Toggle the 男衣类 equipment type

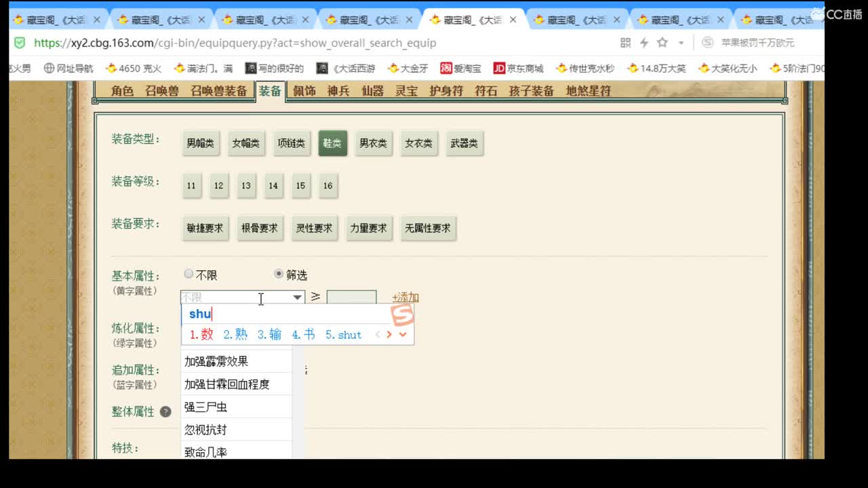coord(373,143)
